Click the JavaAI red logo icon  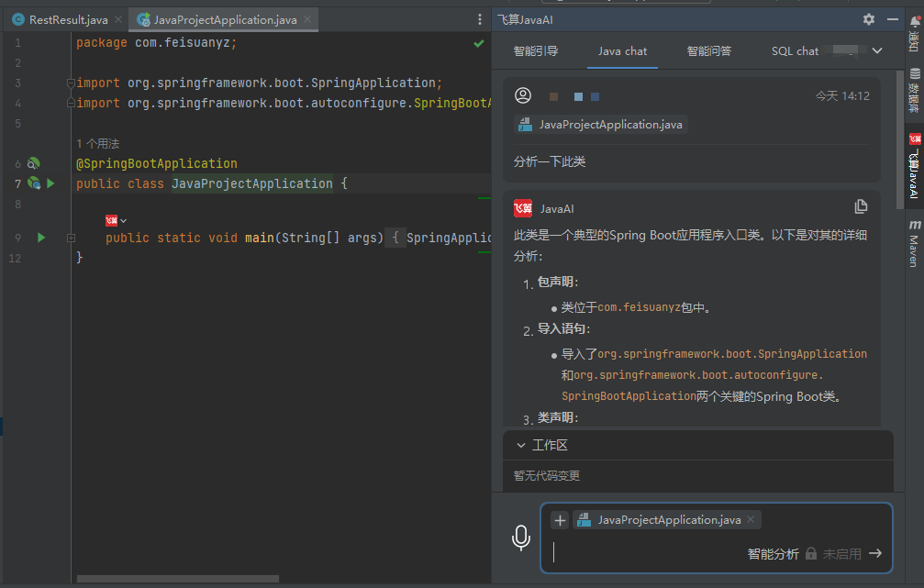click(523, 208)
